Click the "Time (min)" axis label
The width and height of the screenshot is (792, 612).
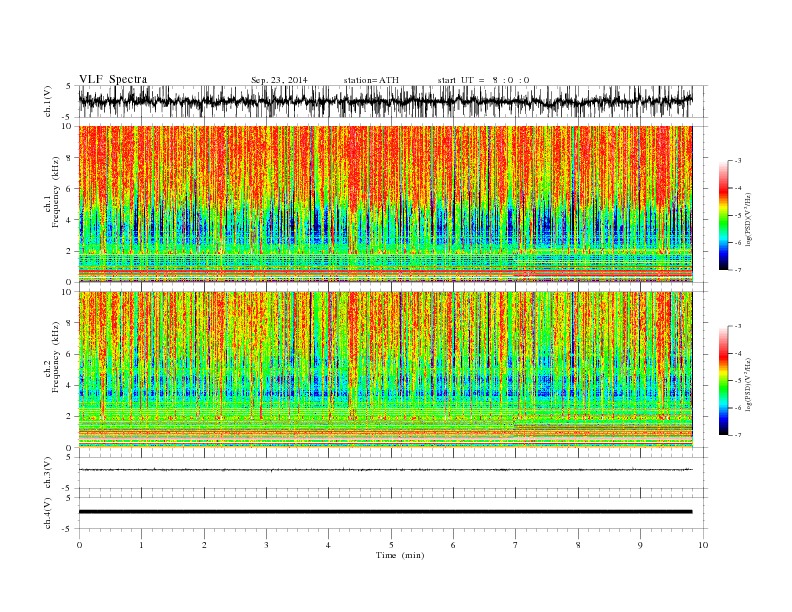[400, 555]
